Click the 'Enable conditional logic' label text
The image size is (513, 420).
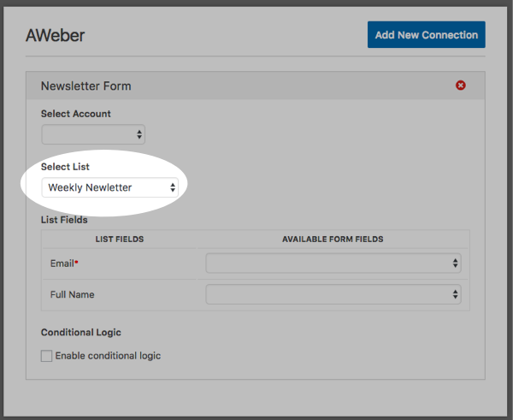tap(108, 356)
